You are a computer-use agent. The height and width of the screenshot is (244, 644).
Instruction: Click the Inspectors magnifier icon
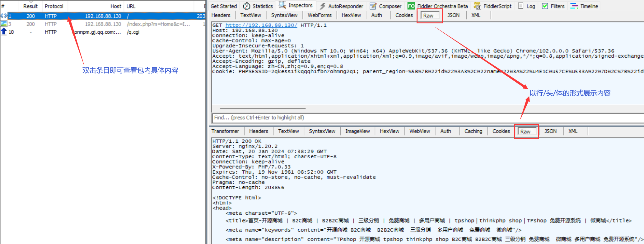pos(282,5)
